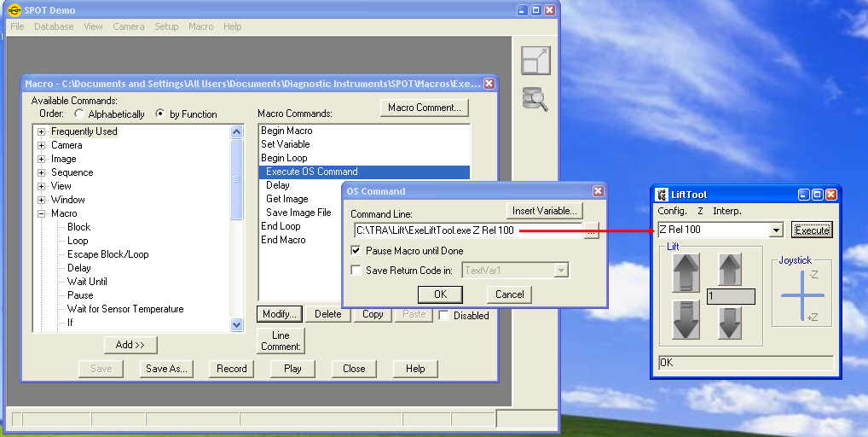This screenshot has width=868, height=437.
Task: Select Escape Block/Loop tree item
Action: tap(108, 255)
